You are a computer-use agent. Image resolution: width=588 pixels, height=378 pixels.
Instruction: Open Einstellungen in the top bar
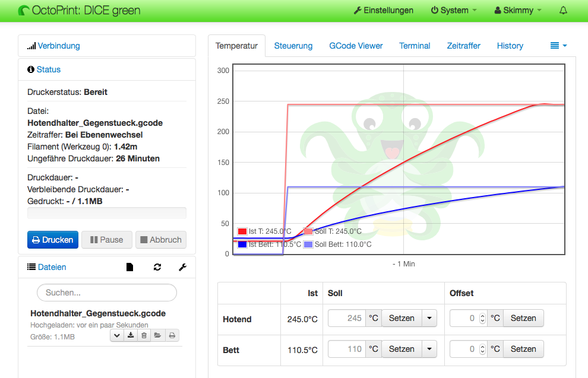pos(383,11)
